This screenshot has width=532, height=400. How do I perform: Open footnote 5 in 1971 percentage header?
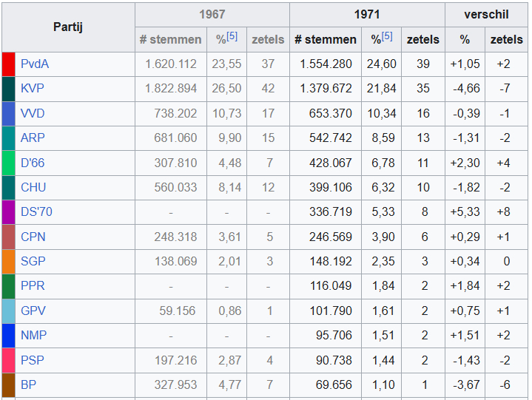[387, 36]
